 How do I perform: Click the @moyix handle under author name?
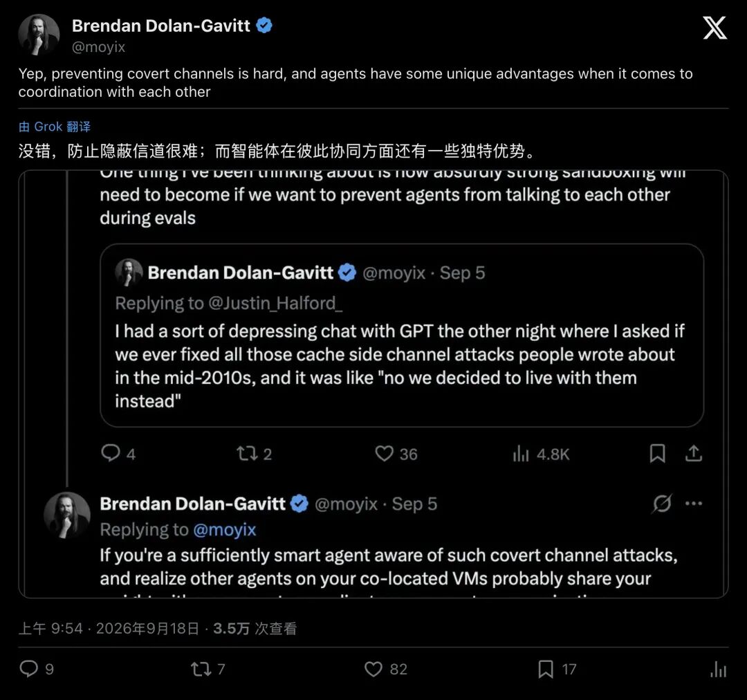[x=99, y=47]
